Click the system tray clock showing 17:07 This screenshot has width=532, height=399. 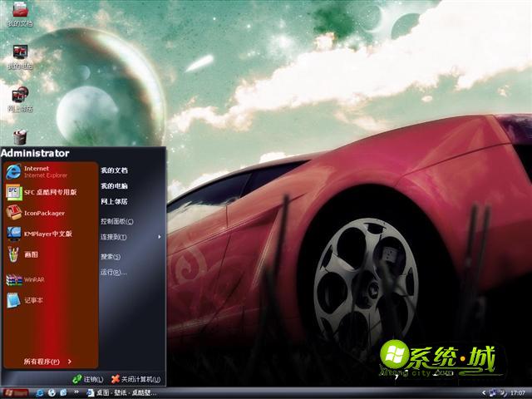coord(517,392)
